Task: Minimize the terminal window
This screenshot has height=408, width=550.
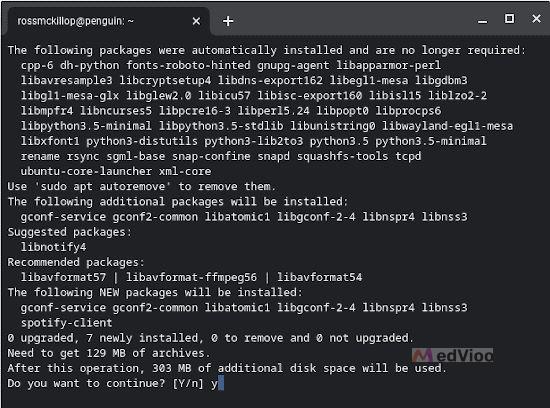Action: [483, 21]
